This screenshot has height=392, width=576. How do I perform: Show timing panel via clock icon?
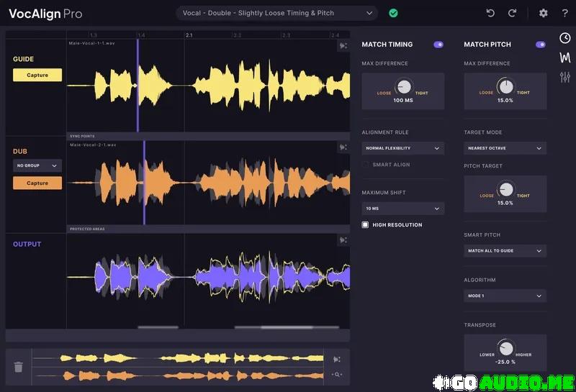pos(565,38)
